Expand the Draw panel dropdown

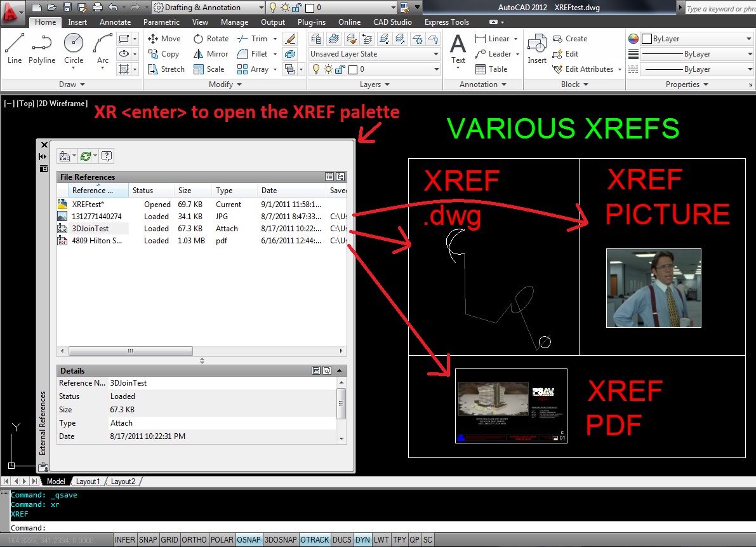[72, 84]
